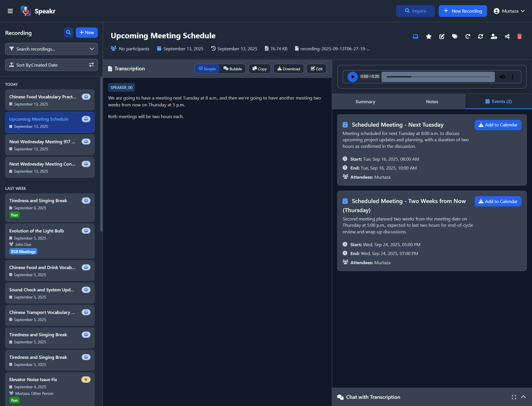Click the sidebar search magnifier icon
Viewport: 532px width, 406px height.
click(x=68, y=33)
